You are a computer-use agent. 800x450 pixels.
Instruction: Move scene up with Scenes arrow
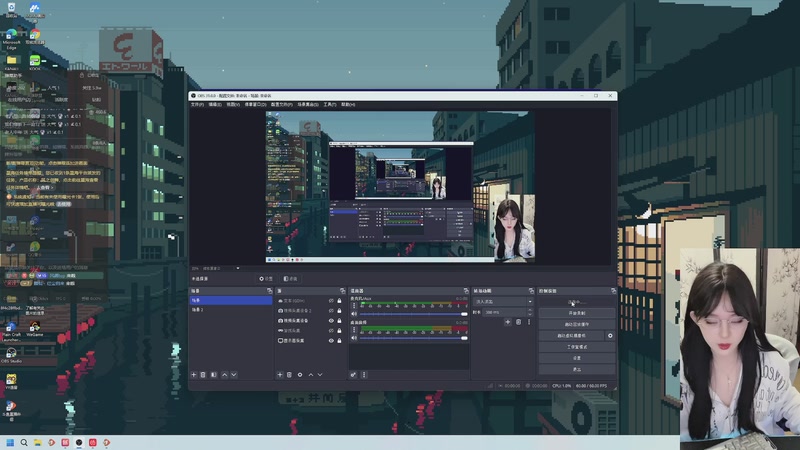224,374
